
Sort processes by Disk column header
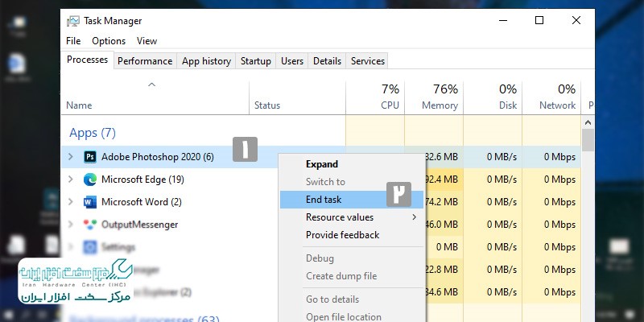[493, 97]
